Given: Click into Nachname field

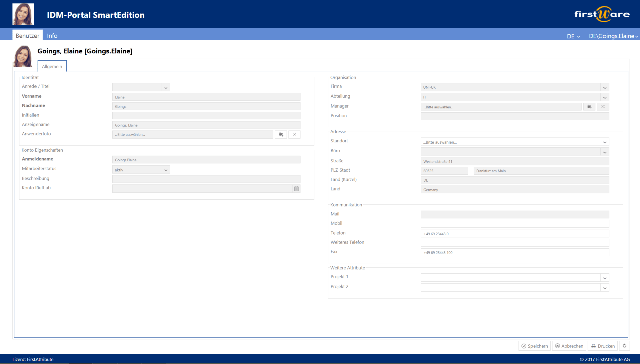Looking at the screenshot, I should point(206,106).
